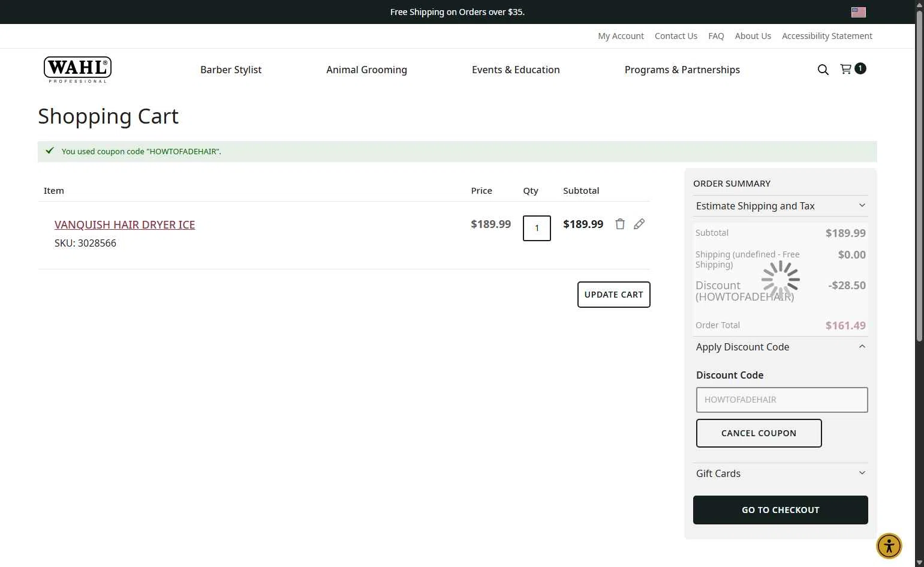This screenshot has width=924, height=567.
Task: Open the accessibility widget icon
Action: [x=889, y=546]
